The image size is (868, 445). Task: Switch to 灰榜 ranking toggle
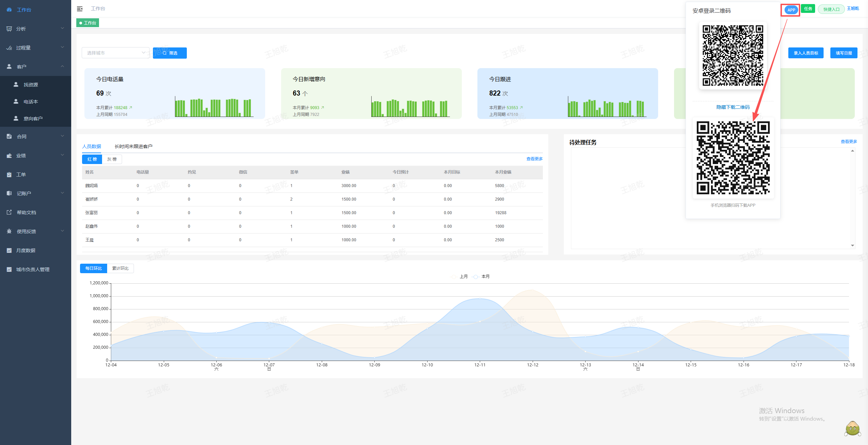(112, 159)
